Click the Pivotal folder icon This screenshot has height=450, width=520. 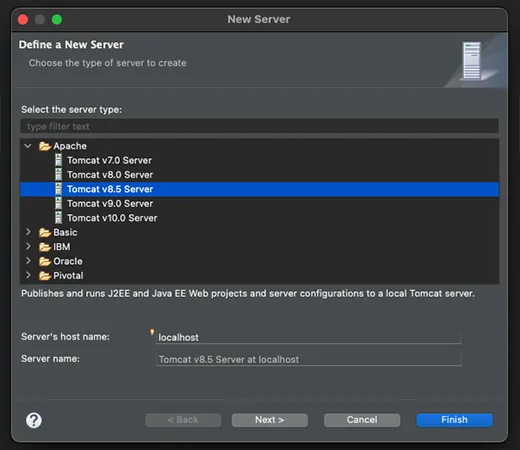tap(45, 276)
